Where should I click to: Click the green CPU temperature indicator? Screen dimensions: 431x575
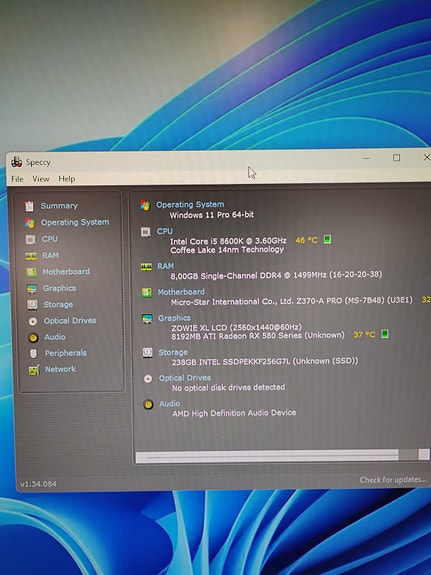(x=327, y=240)
